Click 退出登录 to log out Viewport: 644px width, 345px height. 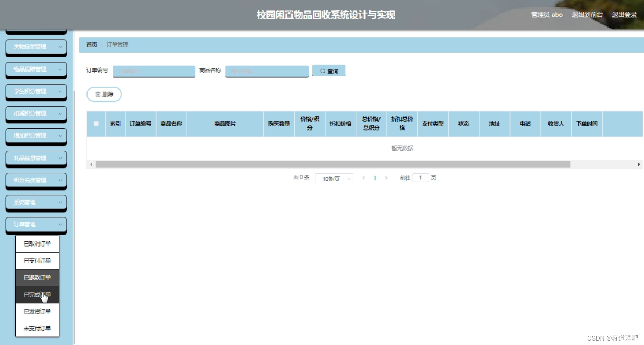pos(624,15)
